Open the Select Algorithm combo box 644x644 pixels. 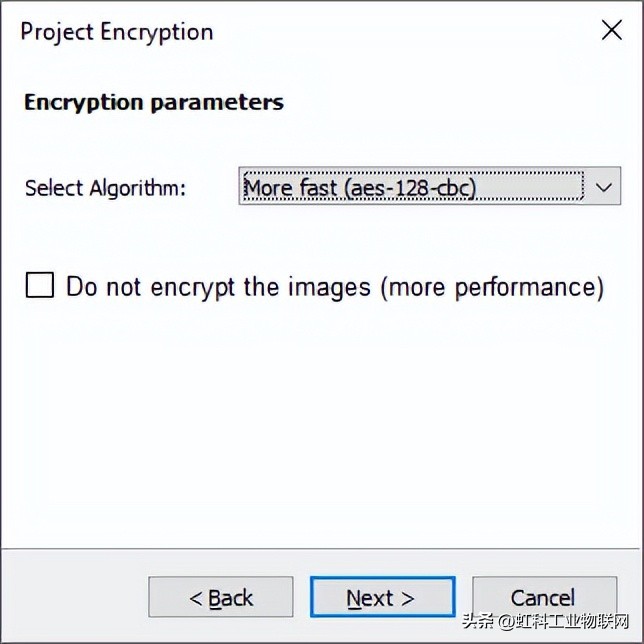tap(429, 187)
